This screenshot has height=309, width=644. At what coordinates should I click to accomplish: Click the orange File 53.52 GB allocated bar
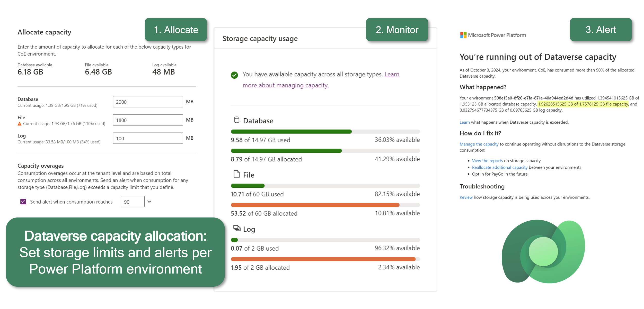click(x=325, y=205)
